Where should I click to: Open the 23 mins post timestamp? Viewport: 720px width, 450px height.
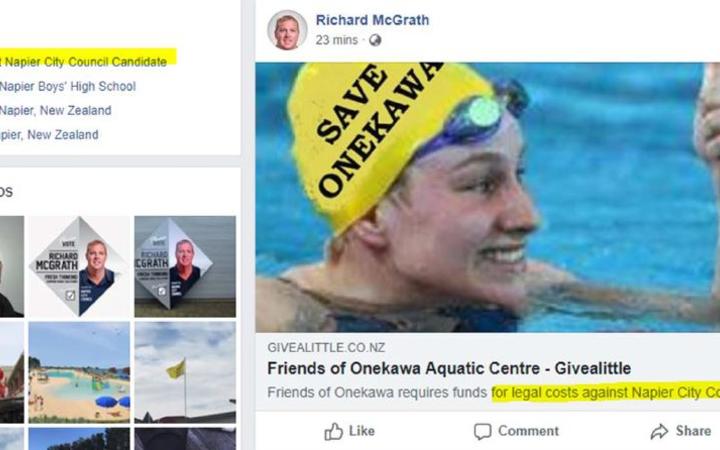coord(337,40)
